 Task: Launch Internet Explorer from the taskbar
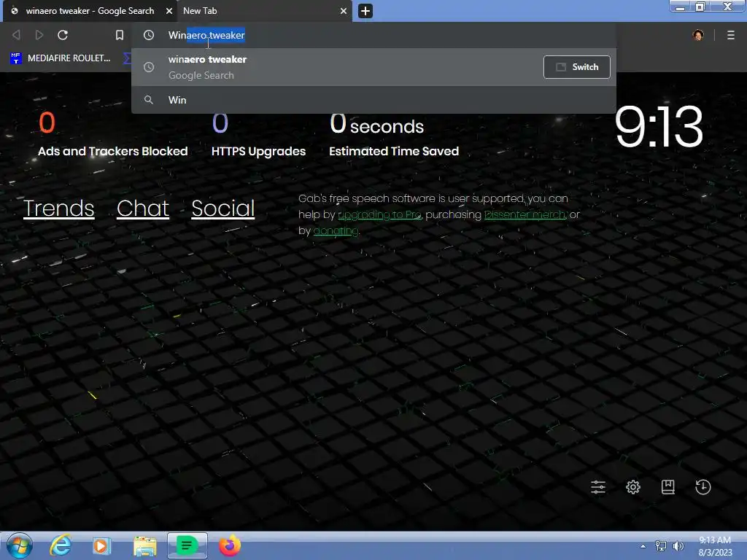(x=61, y=545)
